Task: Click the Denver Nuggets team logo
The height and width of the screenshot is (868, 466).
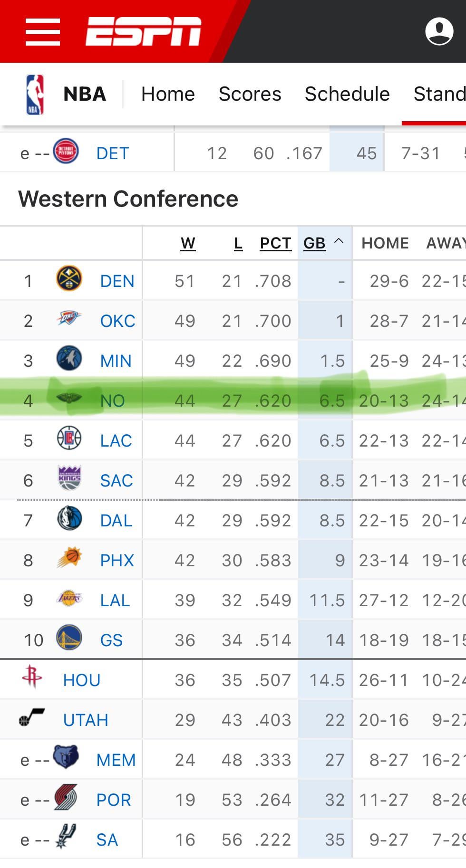Action: [x=69, y=279]
